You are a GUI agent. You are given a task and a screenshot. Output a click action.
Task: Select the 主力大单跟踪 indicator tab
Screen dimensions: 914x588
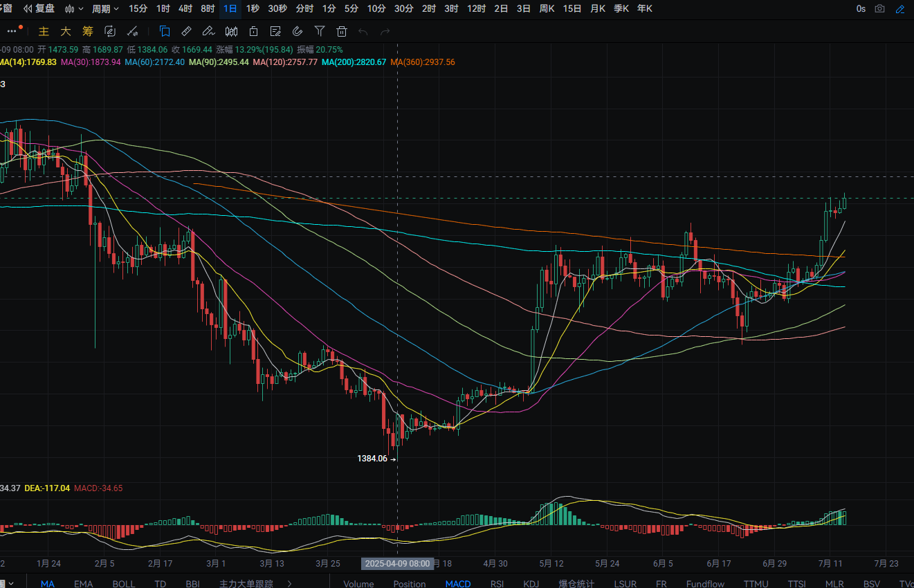246,584
